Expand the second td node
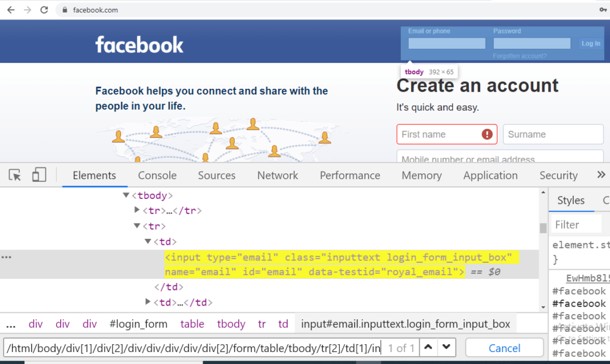 (x=148, y=302)
